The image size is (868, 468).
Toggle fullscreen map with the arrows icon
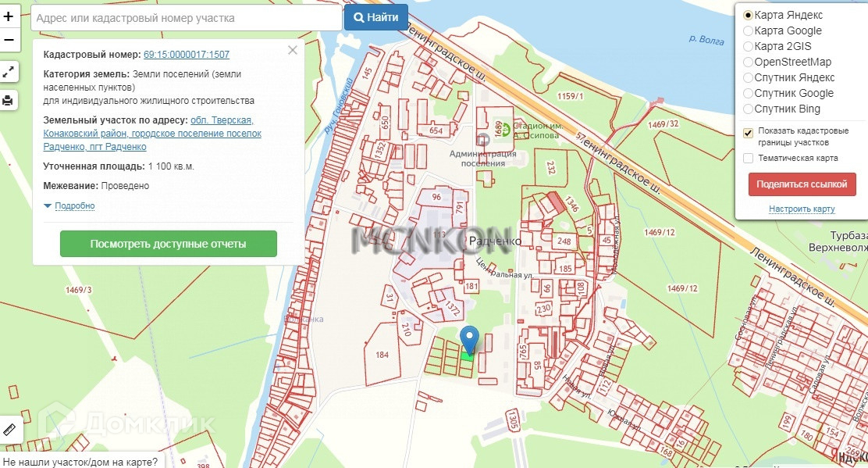pyautogui.click(x=9, y=72)
